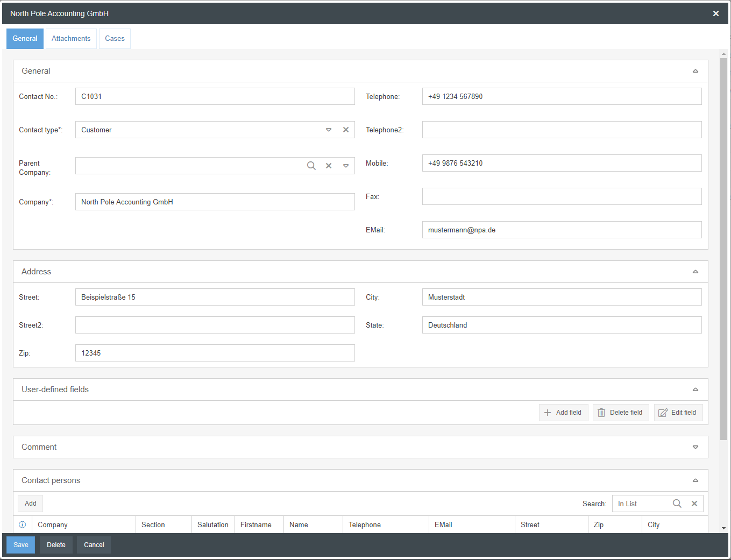
Task: Click the EMail input field
Action: 562,230
